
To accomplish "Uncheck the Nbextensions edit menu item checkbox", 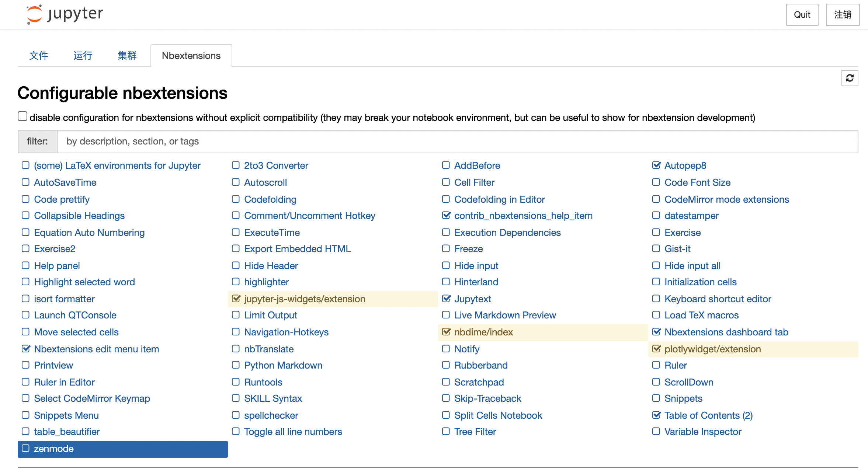I will point(26,349).
